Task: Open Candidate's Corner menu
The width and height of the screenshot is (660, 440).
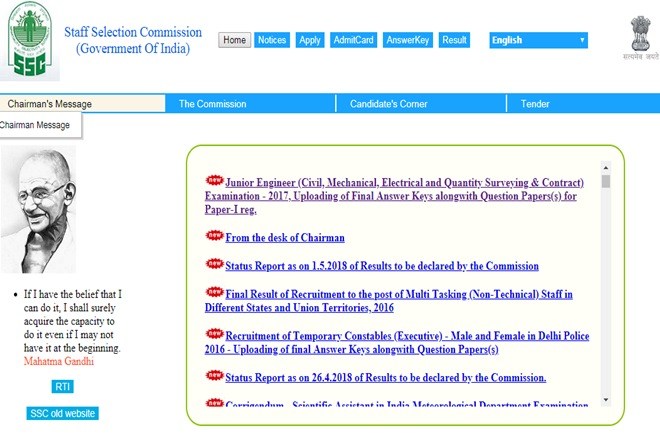Action: coord(421,104)
